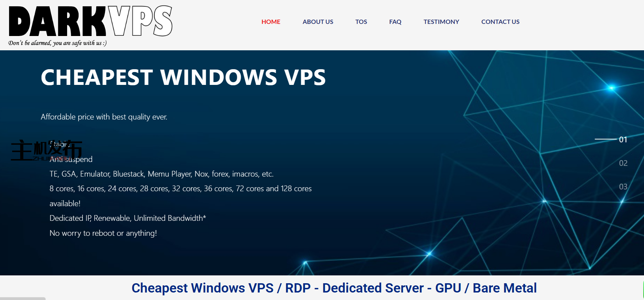Jump to slide 03

(x=623, y=187)
